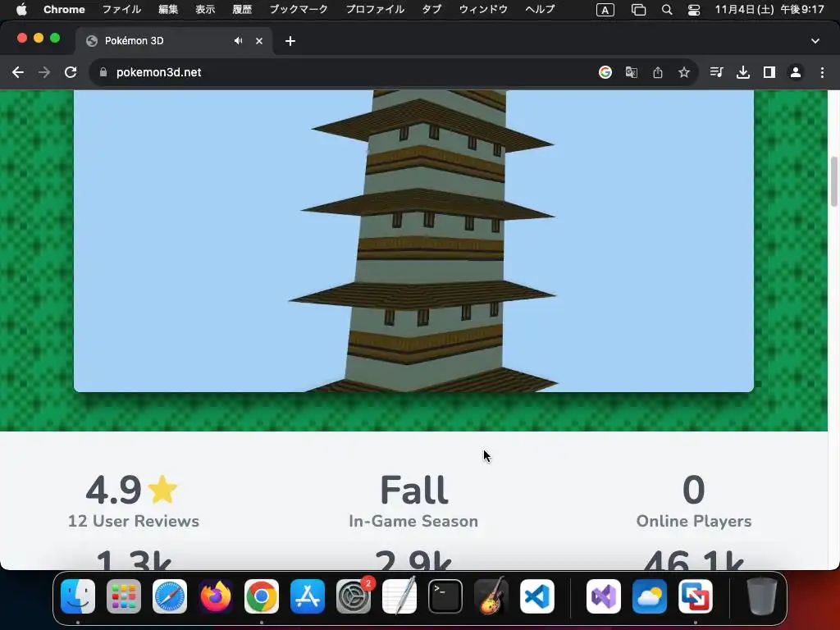Click the Stage Manager icon in the menu bar

[x=638, y=10]
